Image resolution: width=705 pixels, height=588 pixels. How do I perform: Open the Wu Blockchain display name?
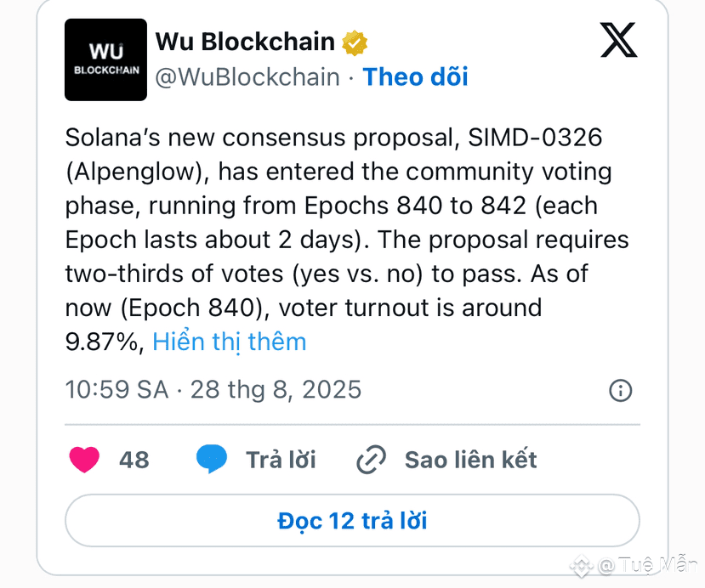[x=245, y=42]
